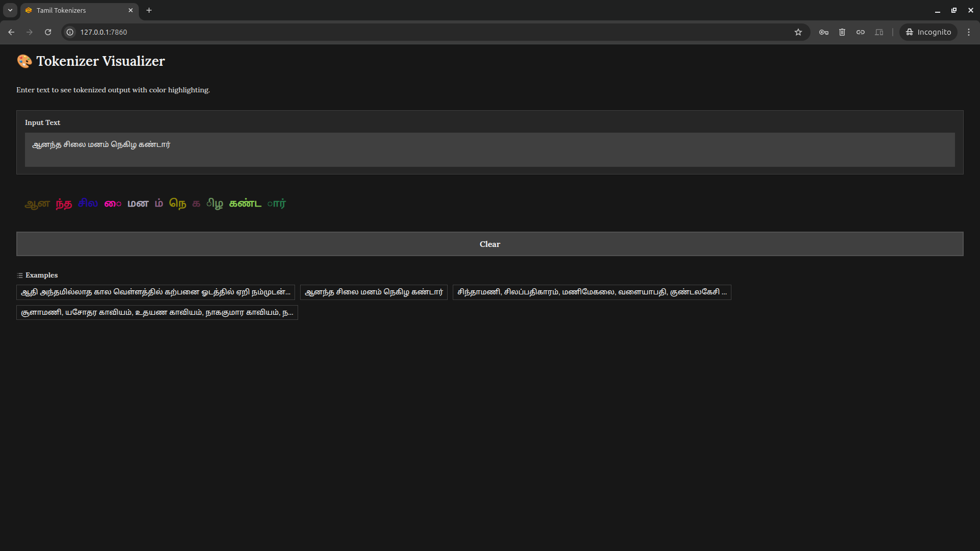Click the link extension icon in the toolbar
Image resolution: width=980 pixels, height=551 pixels.
pos(861,32)
